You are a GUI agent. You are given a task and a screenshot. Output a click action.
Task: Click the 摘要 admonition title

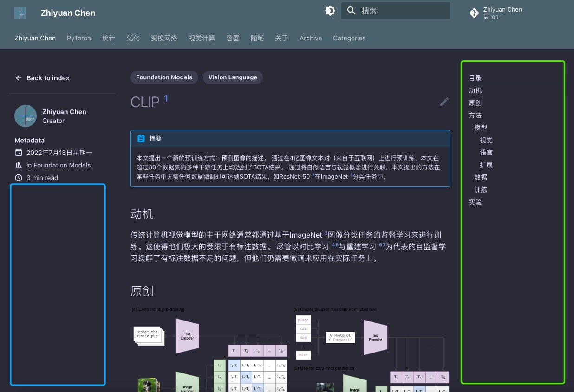pos(156,138)
